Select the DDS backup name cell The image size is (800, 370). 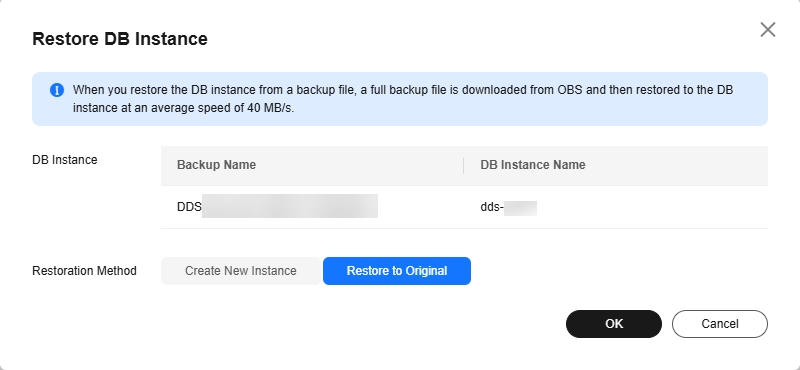coord(312,207)
